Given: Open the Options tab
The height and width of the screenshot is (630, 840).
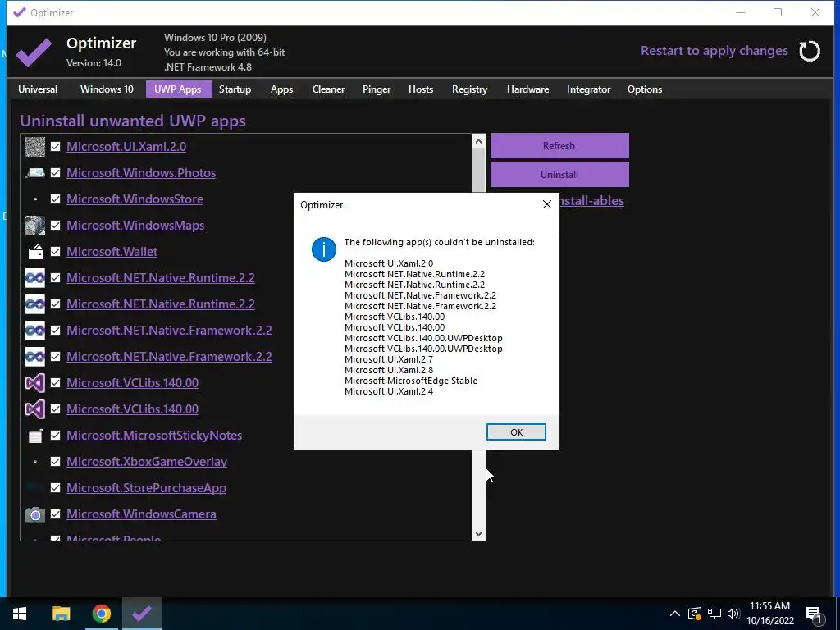Looking at the screenshot, I should [x=645, y=89].
